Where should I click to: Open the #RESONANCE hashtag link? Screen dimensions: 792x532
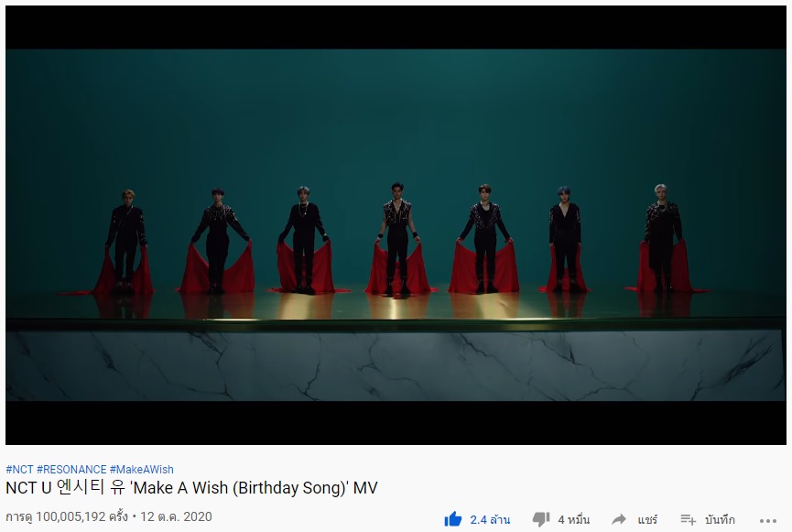pos(71,470)
